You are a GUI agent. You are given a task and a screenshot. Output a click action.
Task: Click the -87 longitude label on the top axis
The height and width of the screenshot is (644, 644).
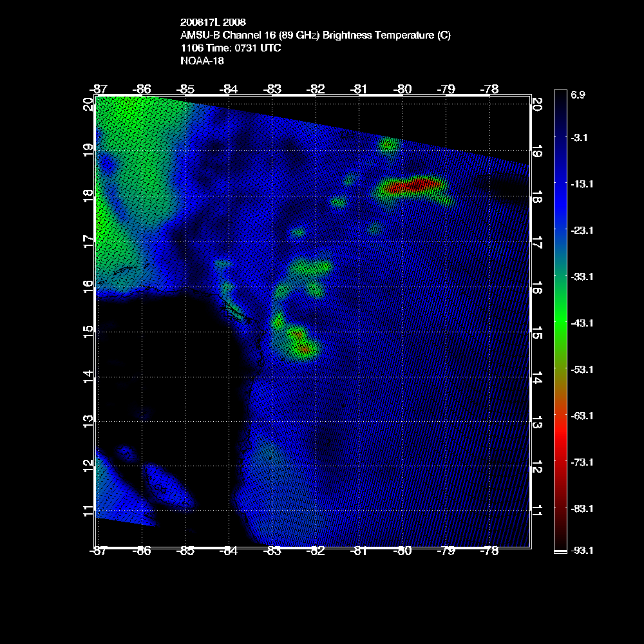click(98, 89)
